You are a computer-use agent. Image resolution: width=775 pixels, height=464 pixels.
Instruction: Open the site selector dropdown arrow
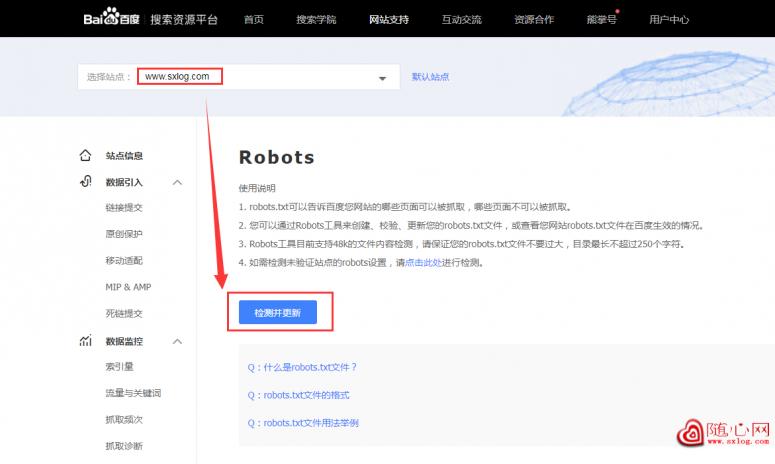pos(382,78)
